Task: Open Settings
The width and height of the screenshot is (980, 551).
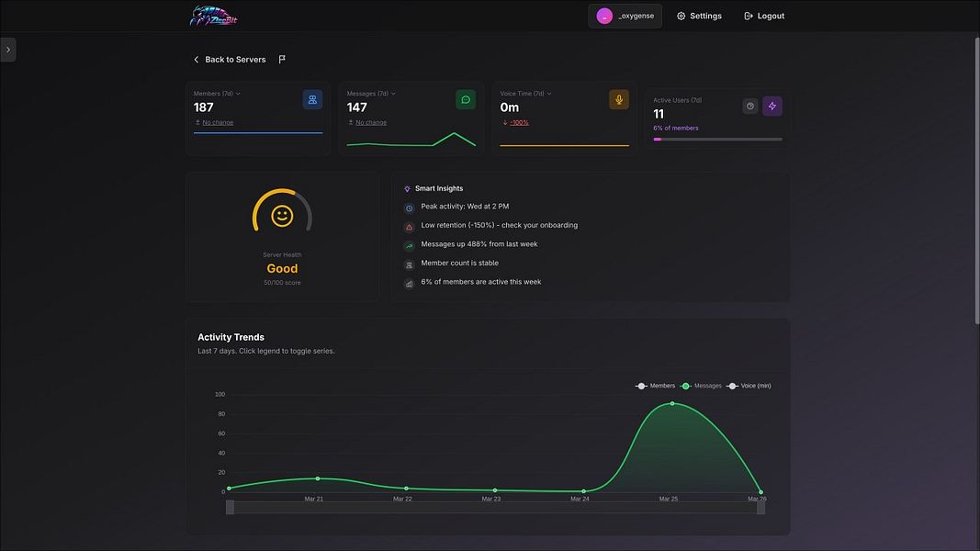Action: click(x=699, y=17)
